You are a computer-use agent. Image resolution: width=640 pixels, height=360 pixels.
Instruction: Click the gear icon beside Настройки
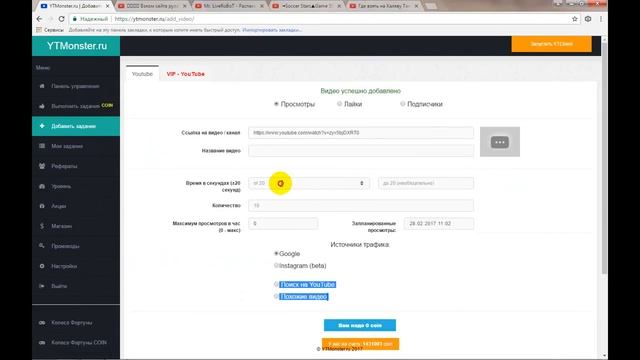tap(42, 266)
